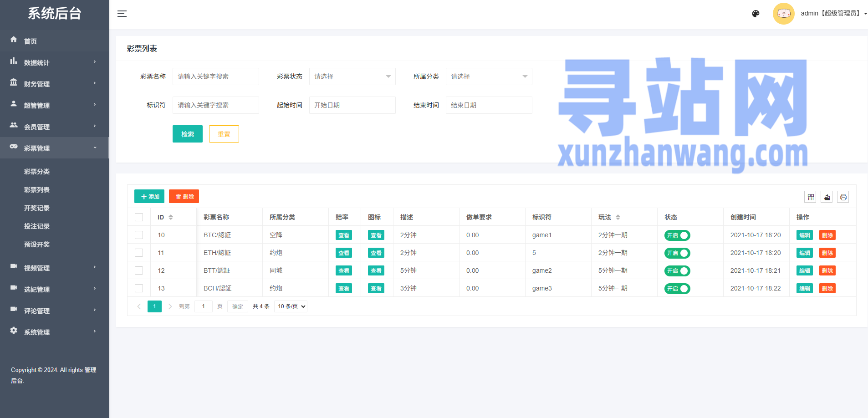Open the 彩票状态 dropdown

[x=352, y=76]
